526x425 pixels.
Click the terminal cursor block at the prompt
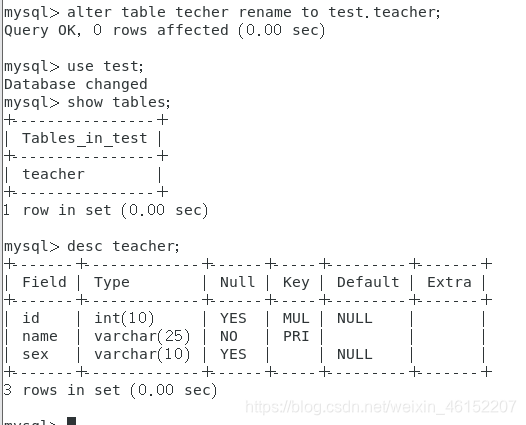click(71, 421)
